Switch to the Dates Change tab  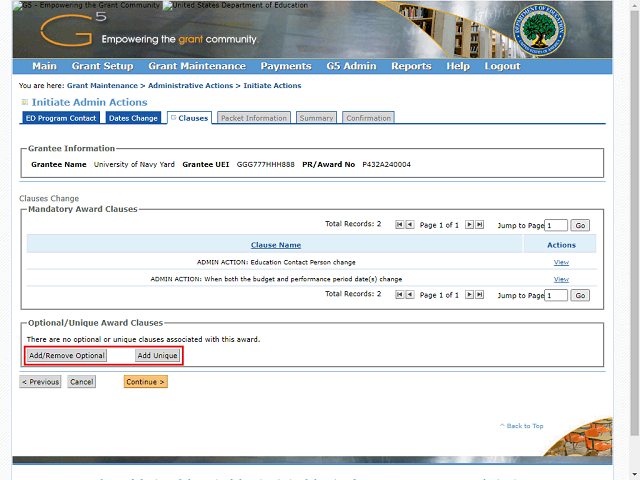[x=133, y=118]
